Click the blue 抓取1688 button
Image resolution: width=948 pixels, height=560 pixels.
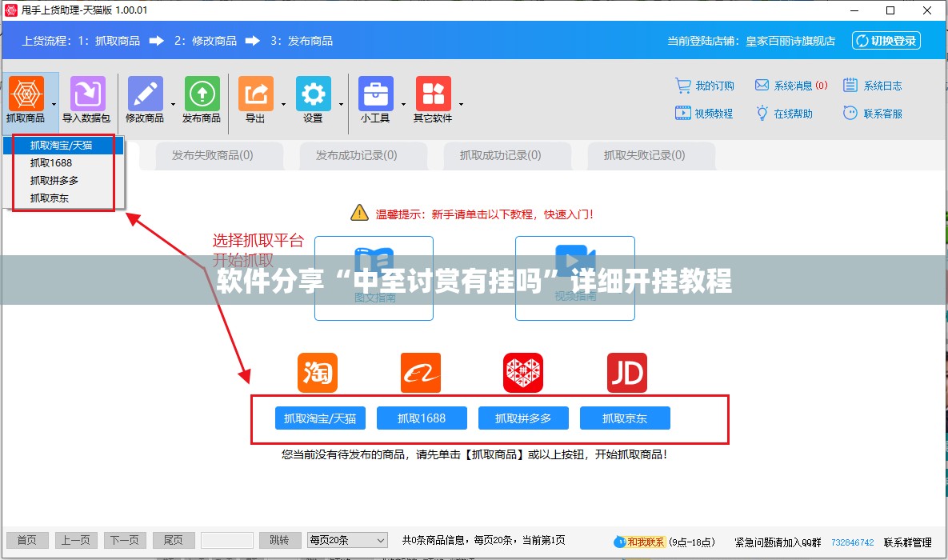(422, 418)
